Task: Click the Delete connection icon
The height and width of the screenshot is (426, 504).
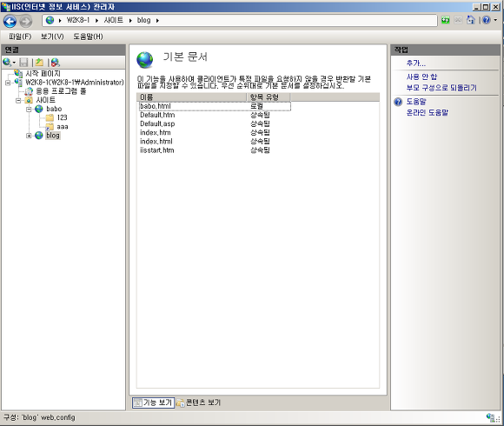Action: coord(56,63)
